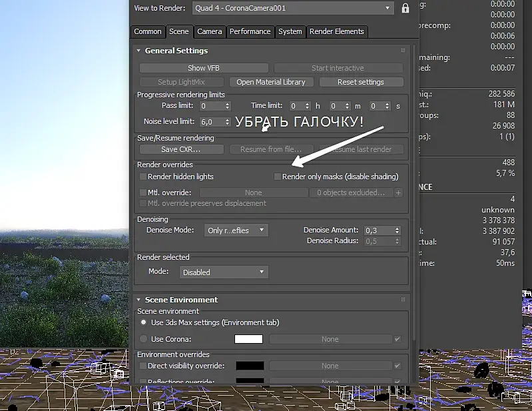532x411 pixels.
Task: Toggle checkmark beside Use Corona map slot
Action: (x=398, y=339)
